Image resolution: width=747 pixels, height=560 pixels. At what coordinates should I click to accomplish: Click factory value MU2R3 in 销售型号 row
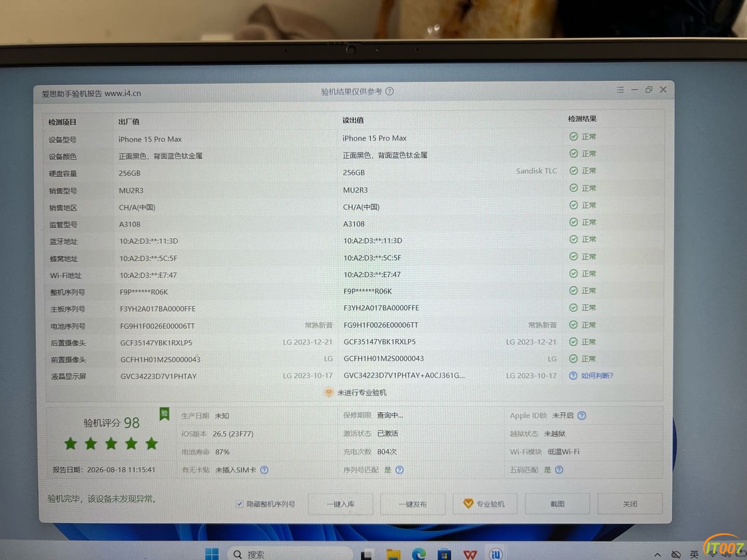click(x=131, y=190)
